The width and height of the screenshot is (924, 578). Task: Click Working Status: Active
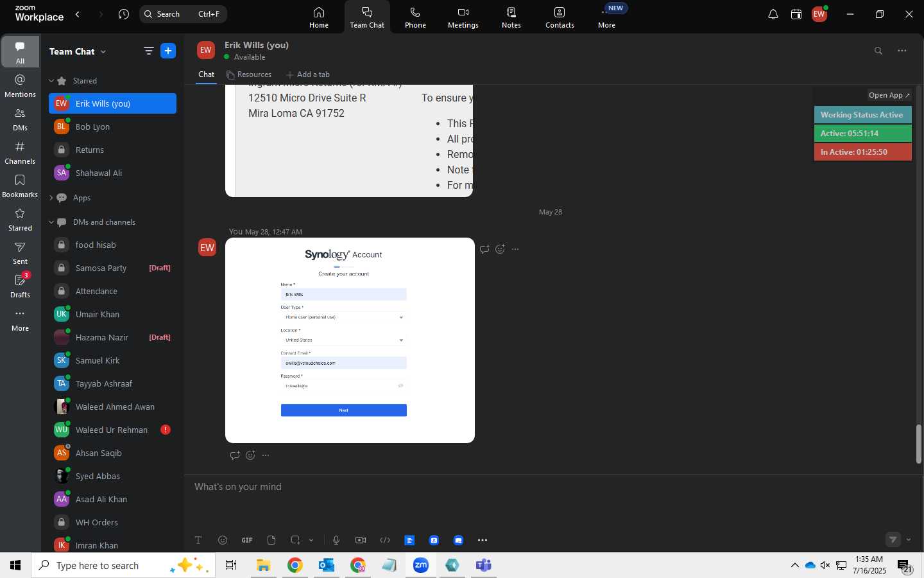[862, 115]
